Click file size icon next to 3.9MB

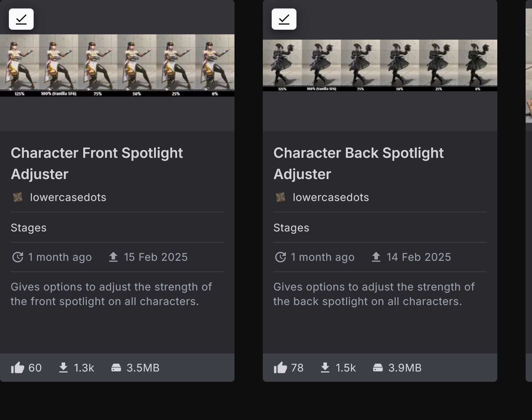pyautogui.click(x=378, y=368)
